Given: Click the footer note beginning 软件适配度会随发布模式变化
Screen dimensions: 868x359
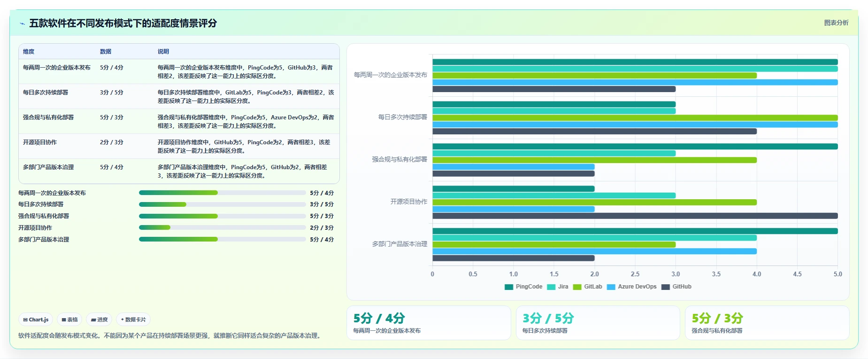Looking at the screenshot, I should tap(171, 336).
